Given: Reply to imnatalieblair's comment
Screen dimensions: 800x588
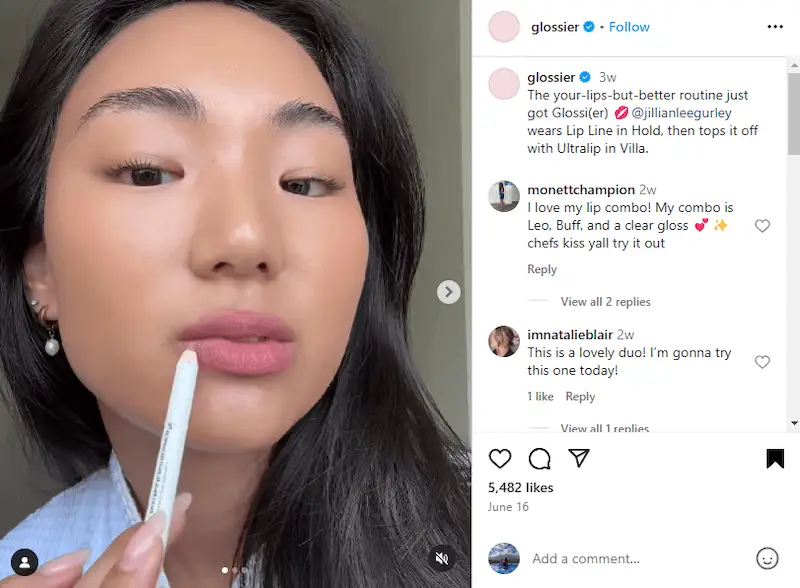Looking at the screenshot, I should (x=580, y=397).
